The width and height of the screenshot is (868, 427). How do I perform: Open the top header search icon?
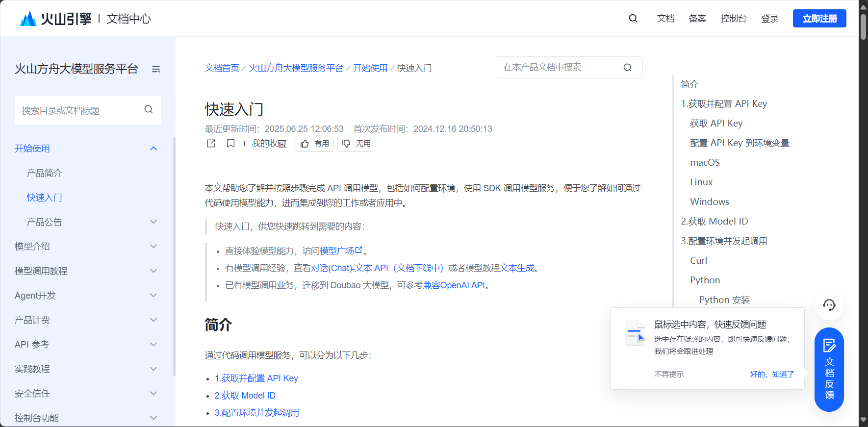coord(633,19)
